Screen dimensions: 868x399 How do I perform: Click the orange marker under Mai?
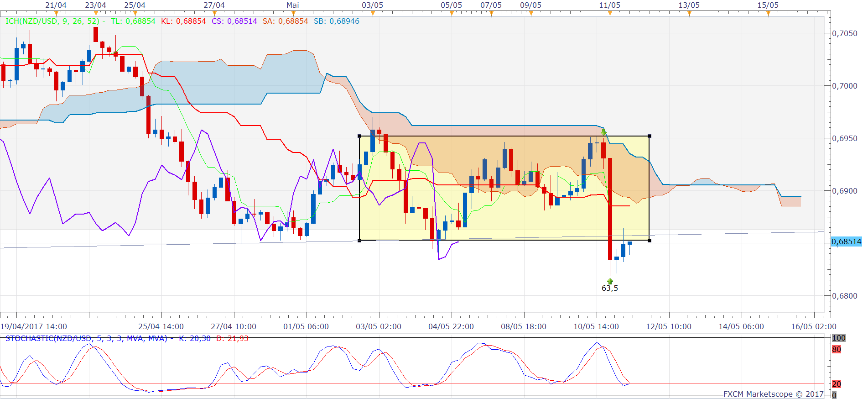(x=293, y=13)
